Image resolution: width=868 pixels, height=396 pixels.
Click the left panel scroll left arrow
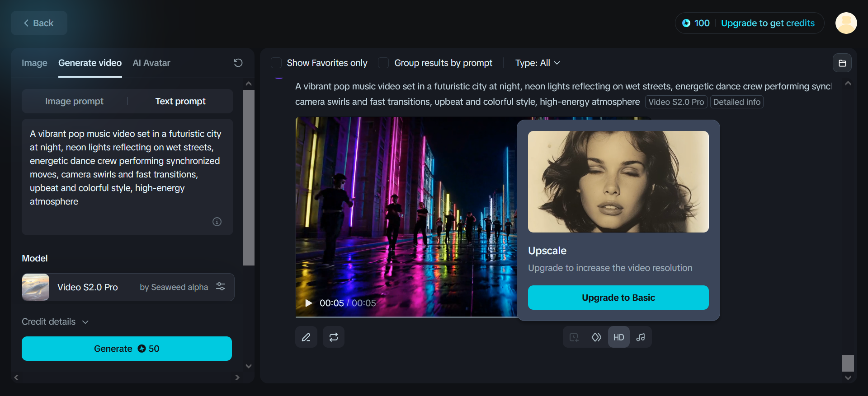(16, 377)
